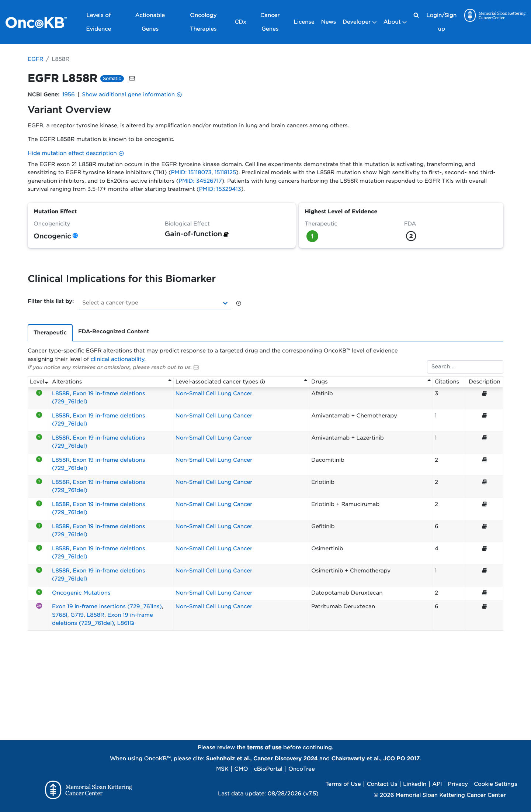Open the Contact Us footer link
This screenshot has height=812, width=531.
tap(382, 784)
